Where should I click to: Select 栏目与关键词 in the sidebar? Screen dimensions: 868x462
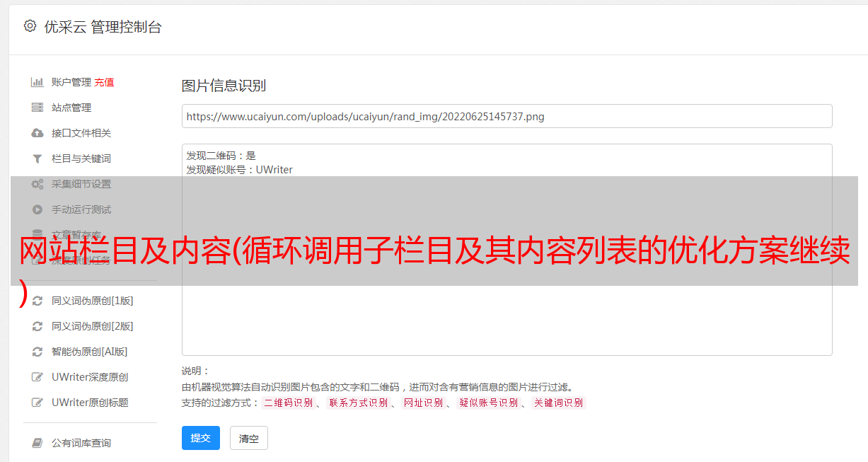click(x=81, y=158)
